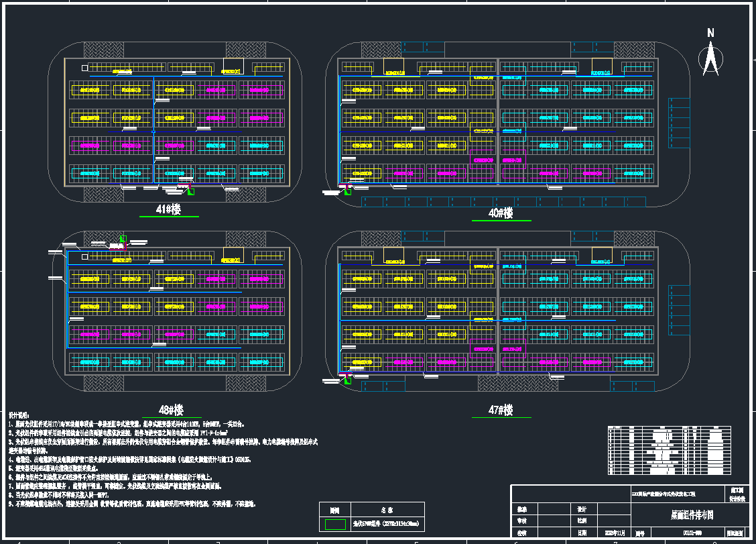Click the green inverter symbol atop building 48
This screenshot has width=756, height=544.
coord(123,239)
